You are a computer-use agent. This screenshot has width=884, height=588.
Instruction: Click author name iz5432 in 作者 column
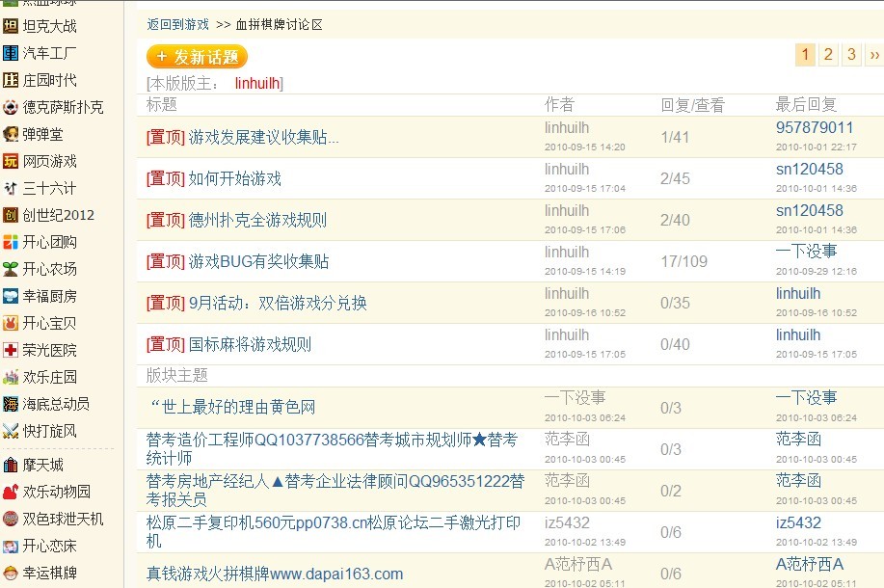567,523
